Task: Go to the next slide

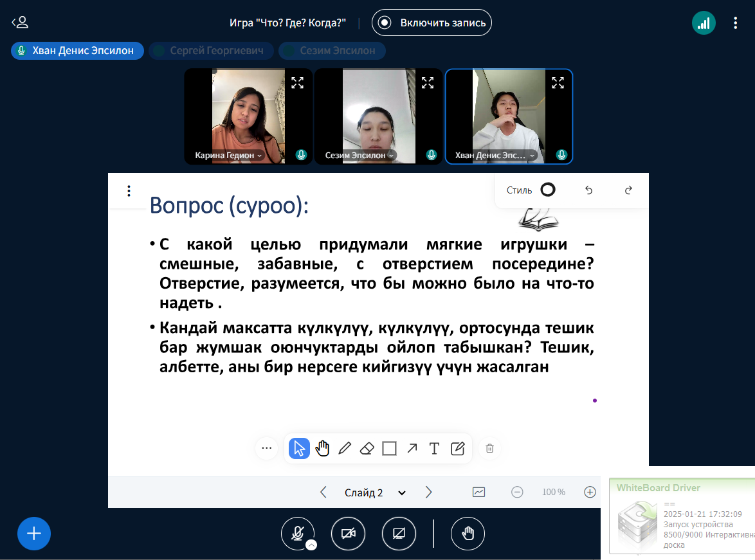Action: click(429, 492)
